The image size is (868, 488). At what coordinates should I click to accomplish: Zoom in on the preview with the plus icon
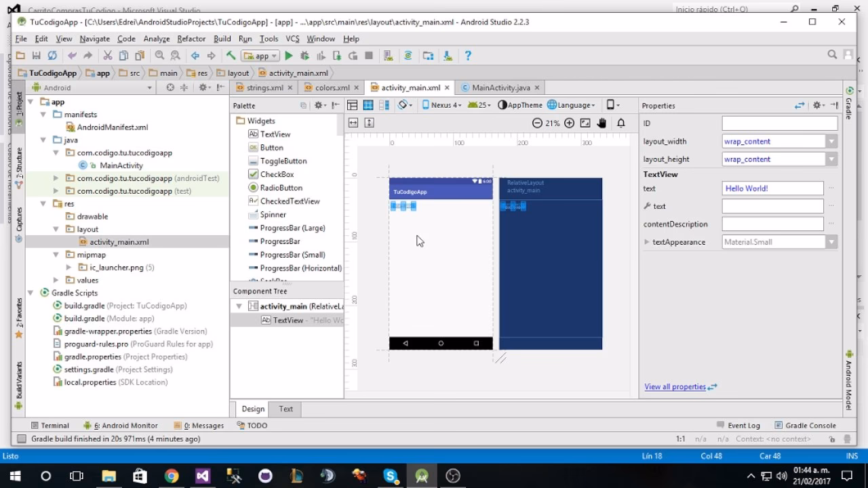click(x=570, y=123)
